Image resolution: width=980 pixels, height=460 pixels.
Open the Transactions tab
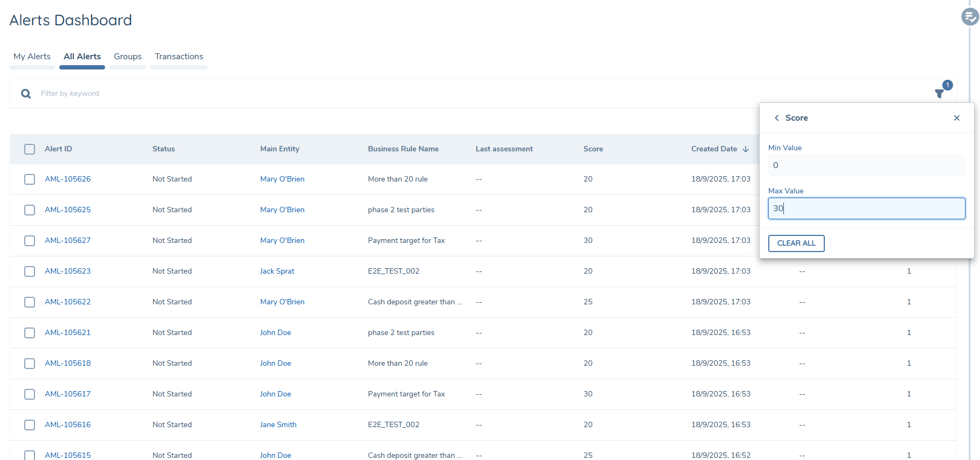(179, 57)
